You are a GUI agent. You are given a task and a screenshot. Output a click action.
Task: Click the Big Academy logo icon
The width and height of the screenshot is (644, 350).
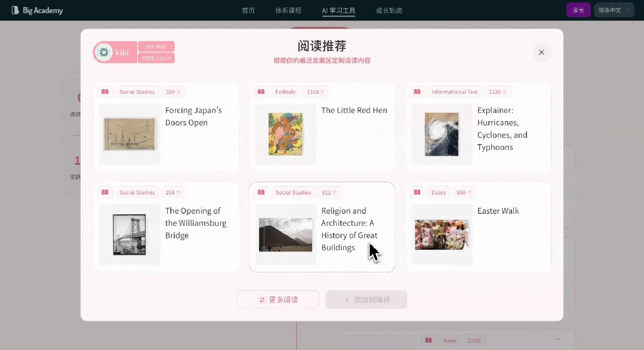(15, 10)
